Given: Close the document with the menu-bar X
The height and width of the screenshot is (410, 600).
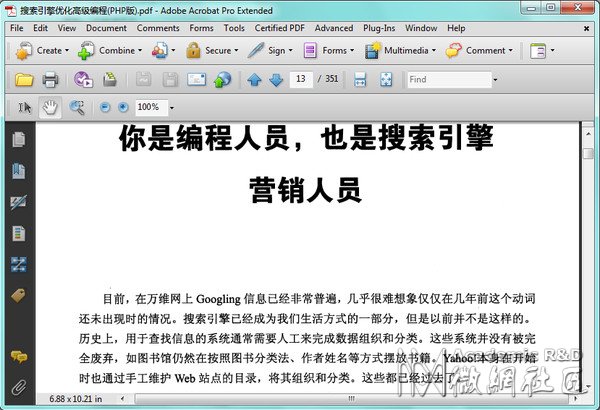Looking at the screenshot, I should click(x=586, y=28).
